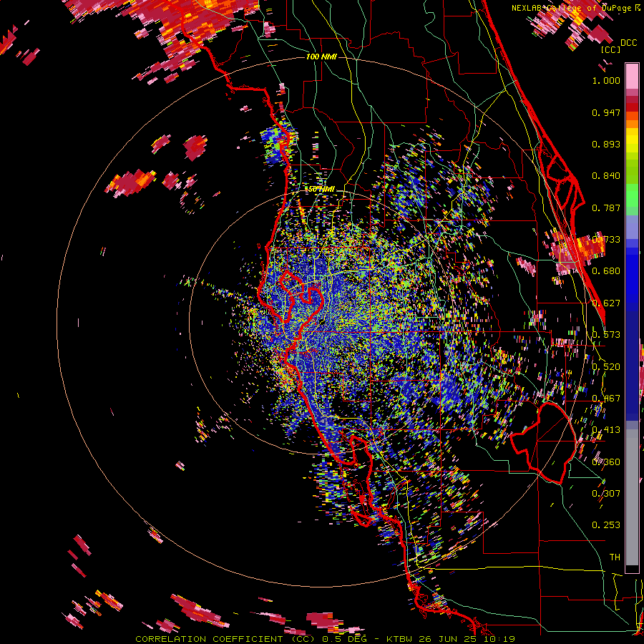The width and height of the screenshot is (644, 644).
Task: Select the DCC product label above the legend
Action: [628, 43]
